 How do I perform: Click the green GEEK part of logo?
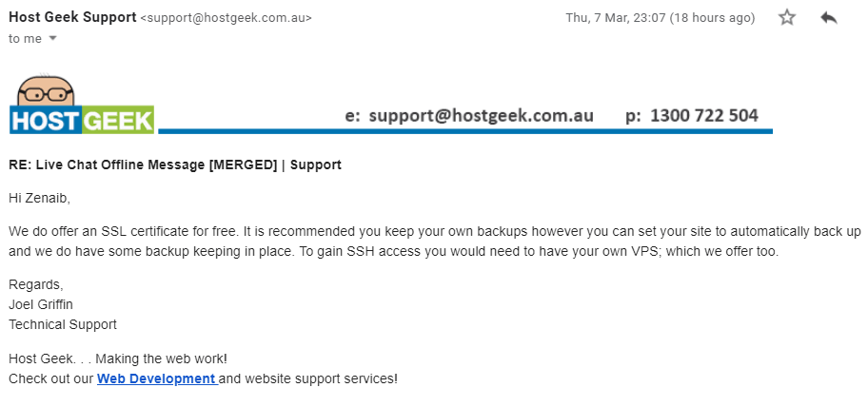pyautogui.click(x=117, y=120)
